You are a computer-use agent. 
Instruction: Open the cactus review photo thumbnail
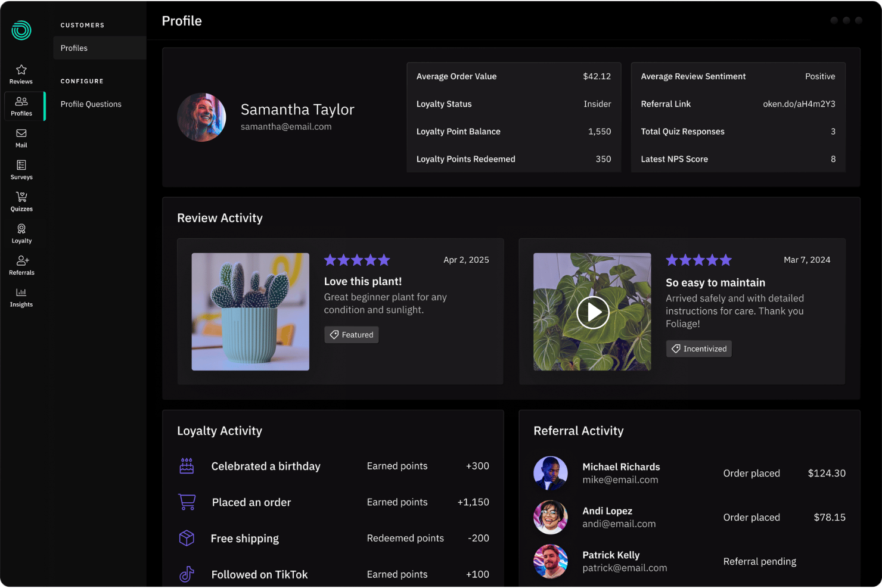point(250,312)
